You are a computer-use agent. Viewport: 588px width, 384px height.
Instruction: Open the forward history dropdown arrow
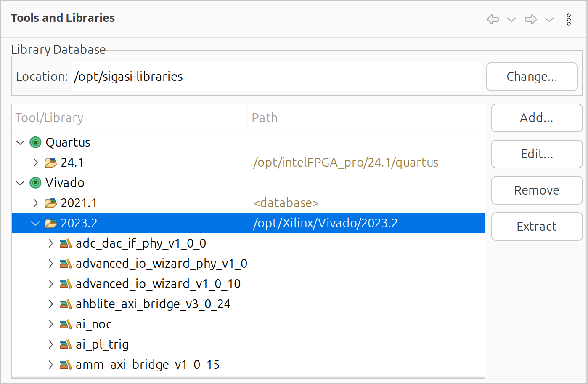549,19
